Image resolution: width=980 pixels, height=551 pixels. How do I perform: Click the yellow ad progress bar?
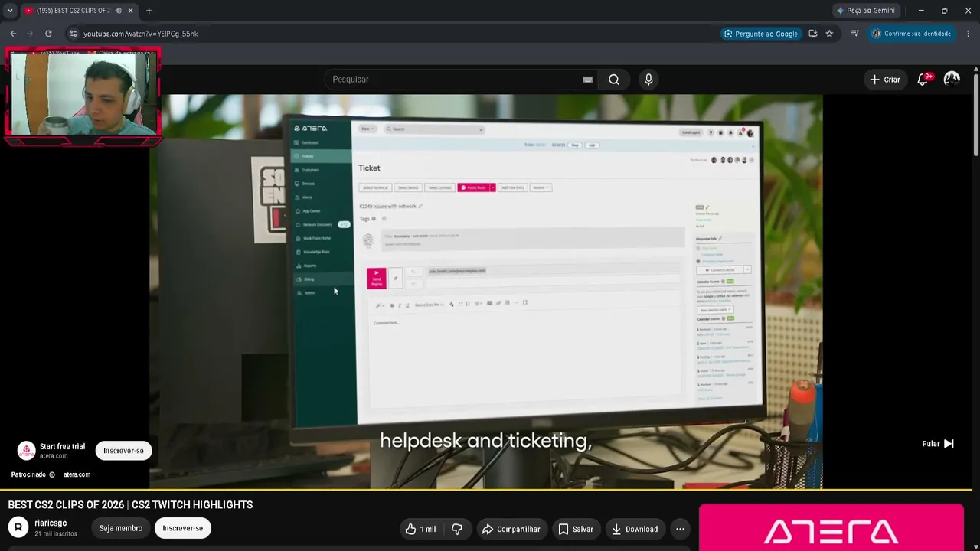[x=486, y=488]
